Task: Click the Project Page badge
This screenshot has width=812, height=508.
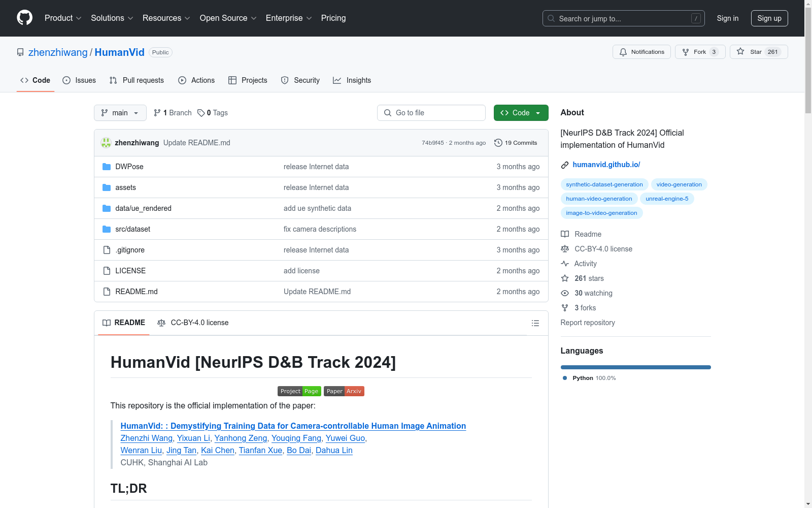Action: pyautogui.click(x=299, y=391)
